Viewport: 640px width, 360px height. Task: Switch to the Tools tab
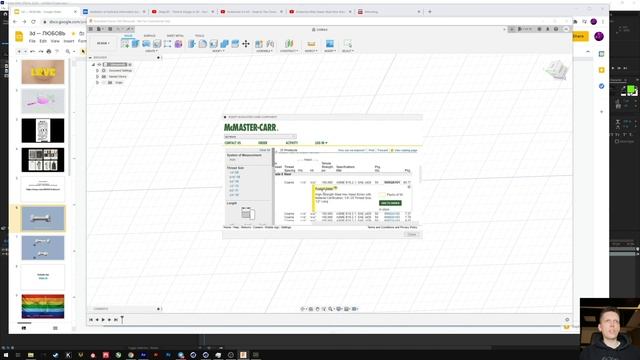point(200,36)
